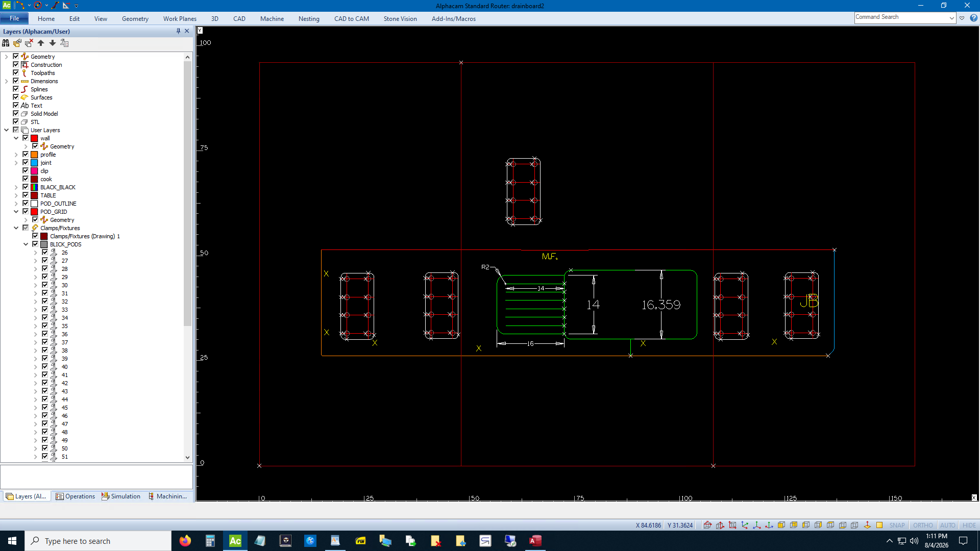Uncheck the POD_OUTLINE layer checkbox

click(x=26, y=204)
